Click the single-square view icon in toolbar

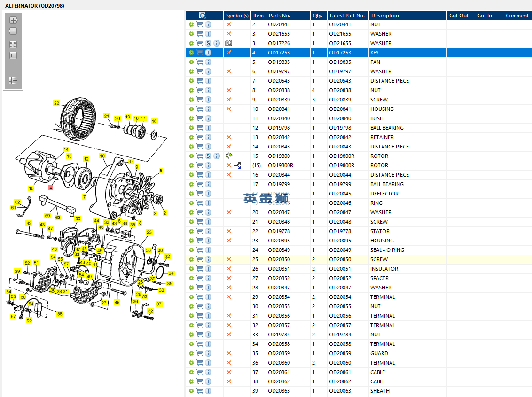coord(13,55)
